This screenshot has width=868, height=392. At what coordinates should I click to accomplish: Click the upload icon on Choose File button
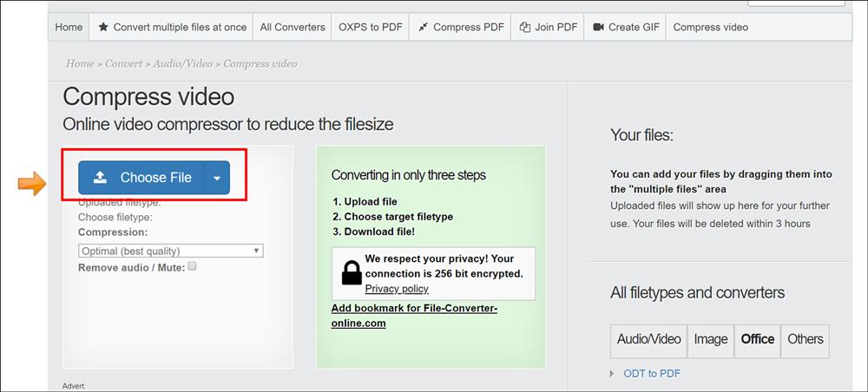[100, 178]
